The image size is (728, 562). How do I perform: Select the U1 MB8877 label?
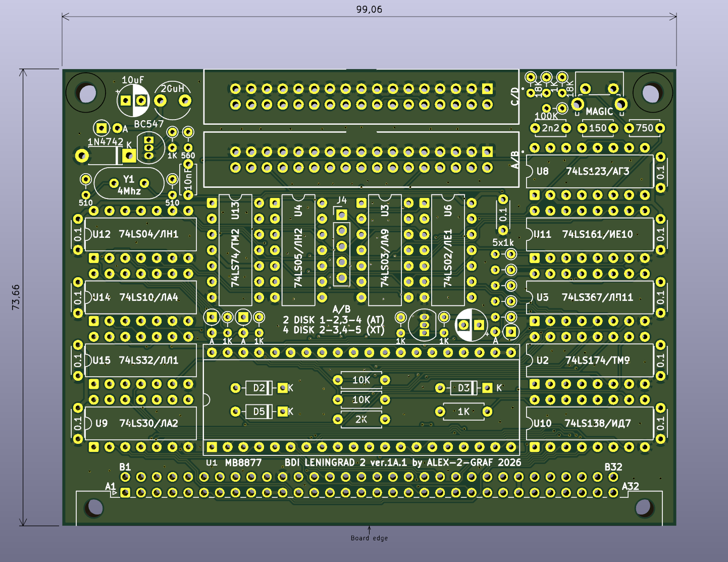[x=234, y=463]
